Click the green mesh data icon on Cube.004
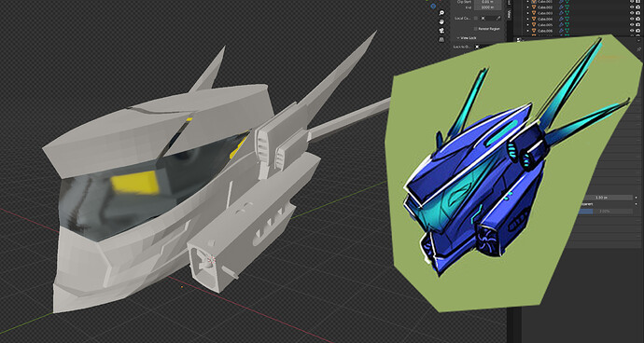Image resolution: width=644 pixels, height=343 pixels. point(567,19)
